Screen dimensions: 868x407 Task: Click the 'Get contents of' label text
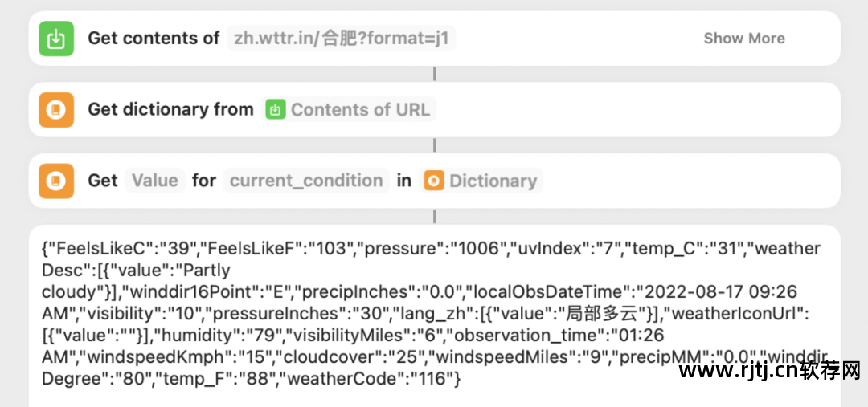pyautogui.click(x=154, y=39)
